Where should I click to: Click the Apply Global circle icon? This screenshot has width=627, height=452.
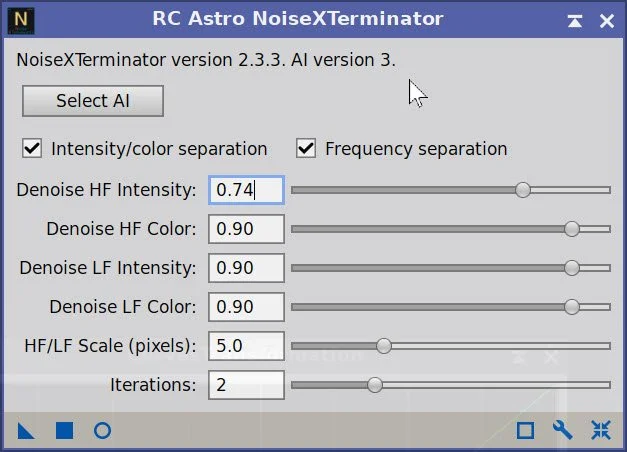pos(102,431)
